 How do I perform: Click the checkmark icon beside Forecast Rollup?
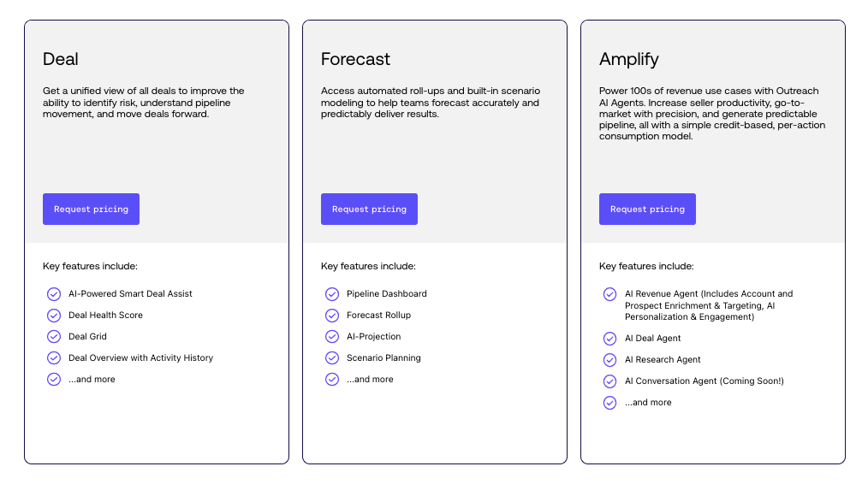332,316
